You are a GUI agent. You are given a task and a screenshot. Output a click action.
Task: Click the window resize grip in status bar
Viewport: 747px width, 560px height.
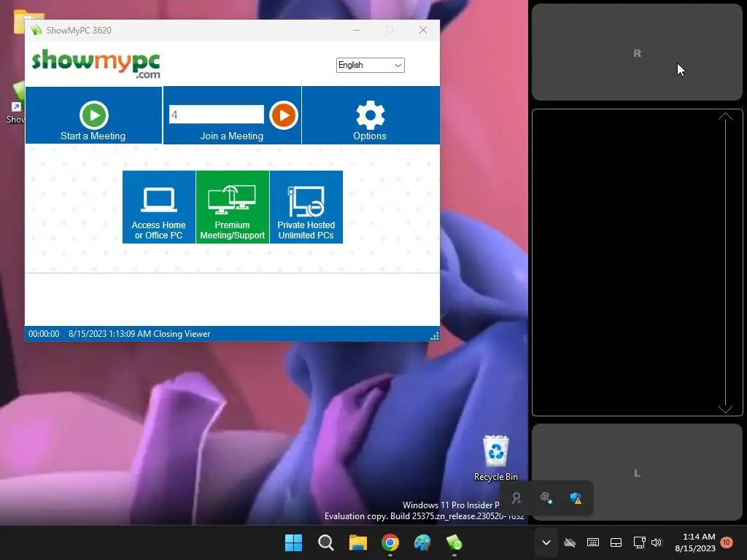tap(435, 336)
